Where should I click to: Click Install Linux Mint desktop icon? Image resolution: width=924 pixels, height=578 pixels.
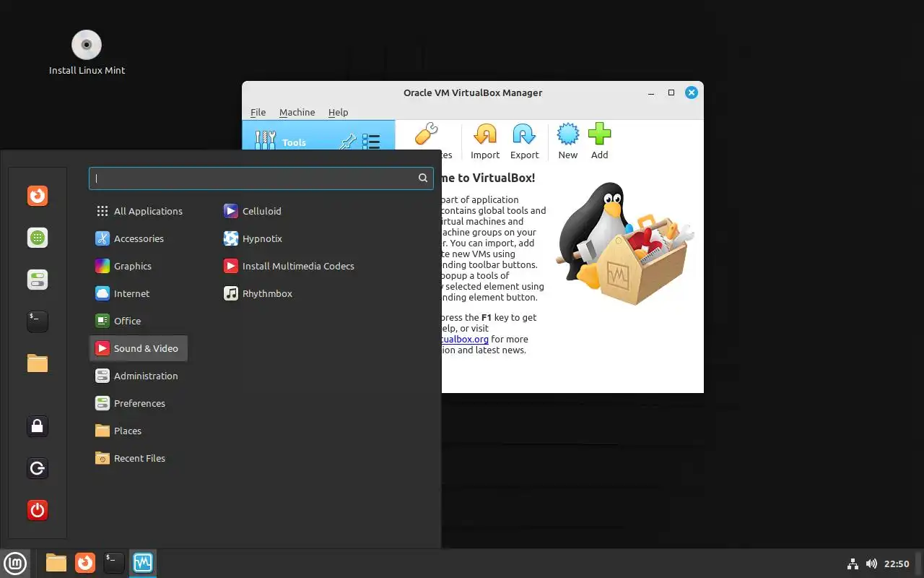pos(87,52)
